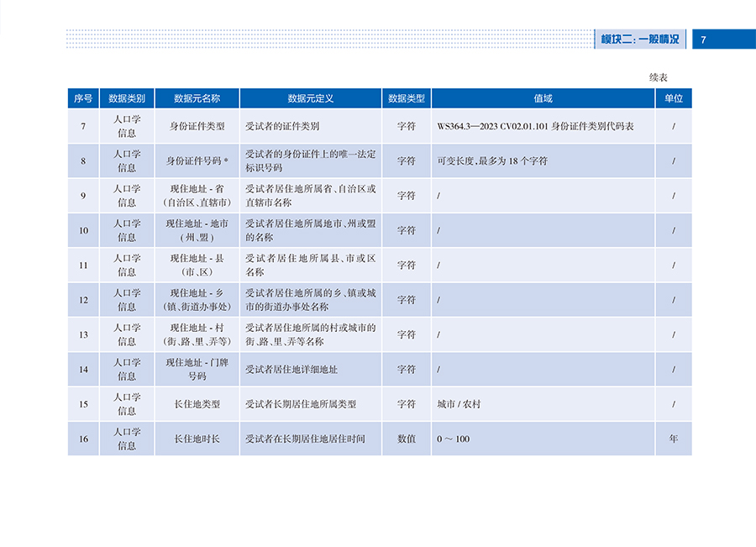Click 现住地址-乡（镇、街道办事处）cell
The width and height of the screenshot is (756, 547).
pyautogui.click(x=197, y=300)
